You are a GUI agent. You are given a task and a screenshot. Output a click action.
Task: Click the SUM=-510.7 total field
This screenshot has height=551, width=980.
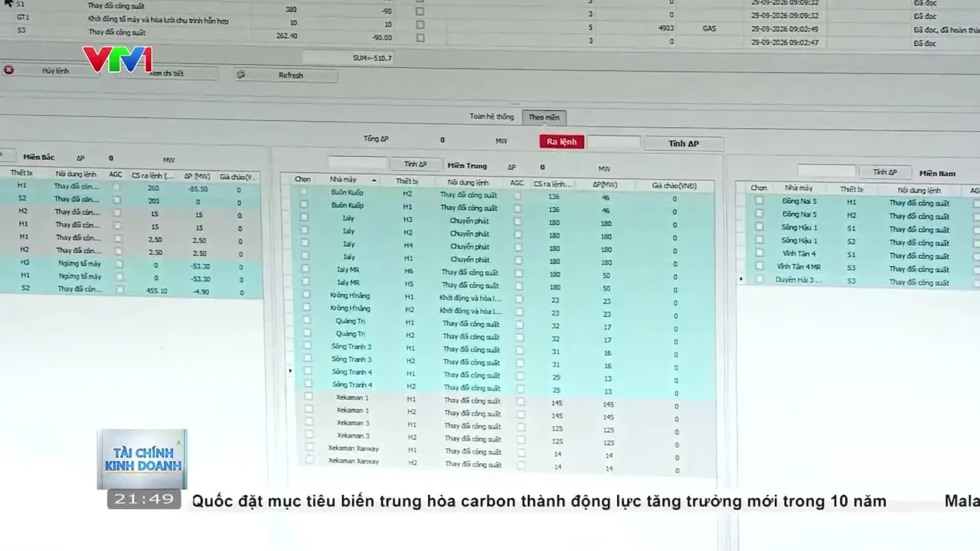(348, 57)
